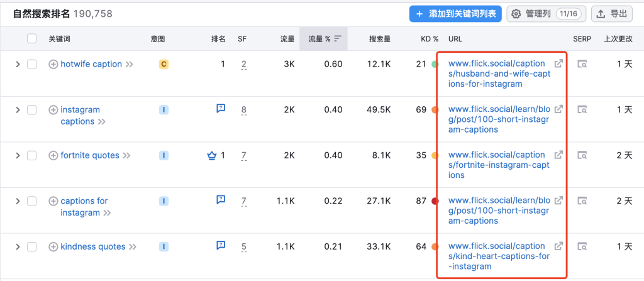Screen dimensions: 644x281
Task: Sort by 上次更改 column header
Action: pyautogui.click(x=618, y=39)
